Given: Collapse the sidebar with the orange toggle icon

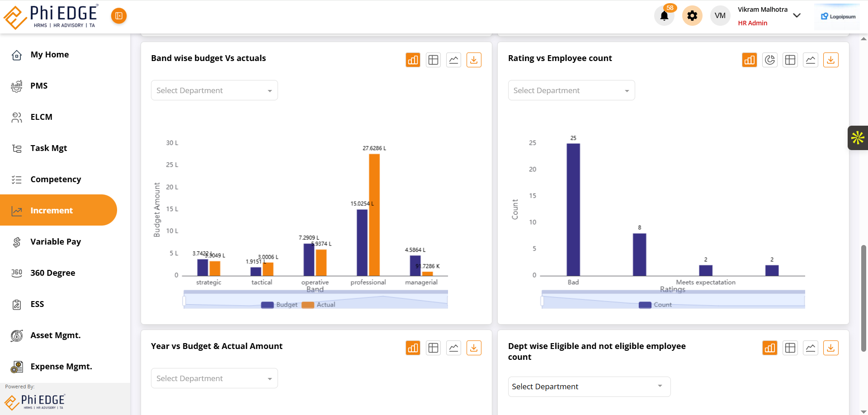Looking at the screenshot, I should [x=118, y=16].
